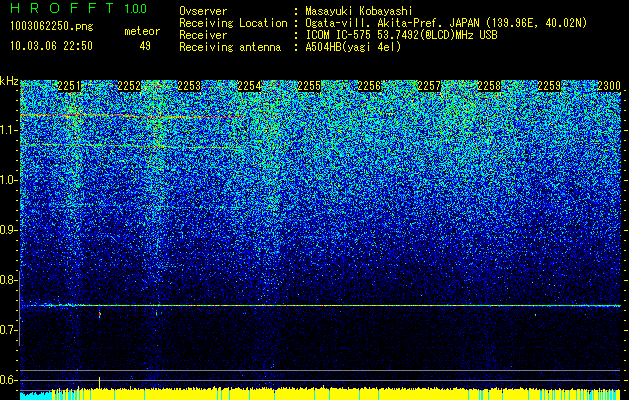Click the 2300 time marker
The width and height of the screenshot is (629, 400).
pos(609,86)
